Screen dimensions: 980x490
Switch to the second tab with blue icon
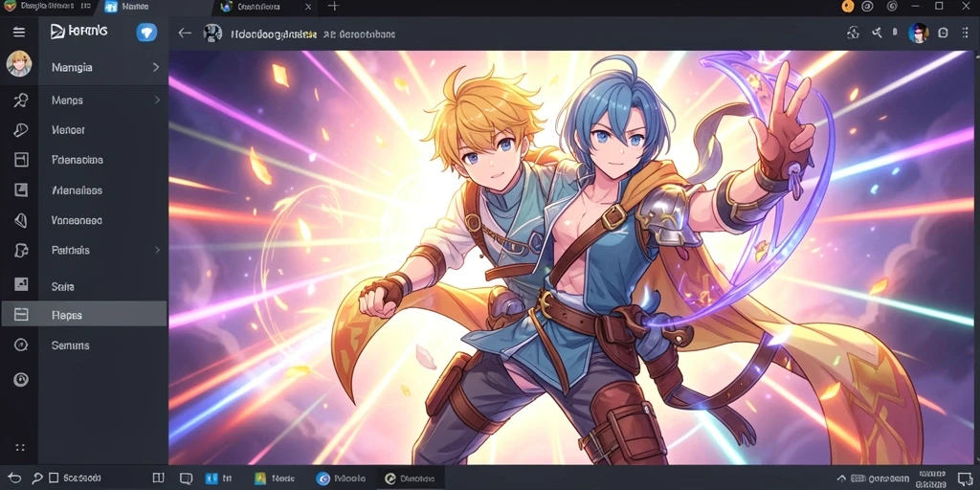click(153, 8)
